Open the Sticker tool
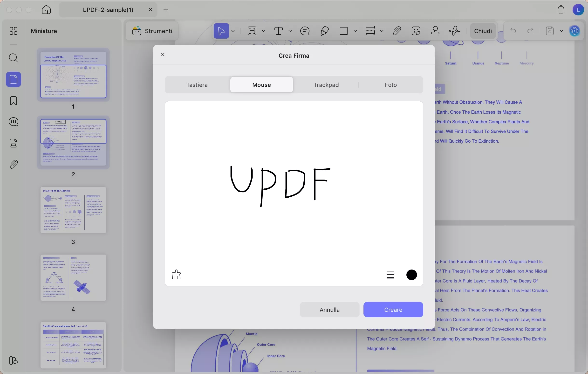 pyautogui.click(x=416, y=31)
